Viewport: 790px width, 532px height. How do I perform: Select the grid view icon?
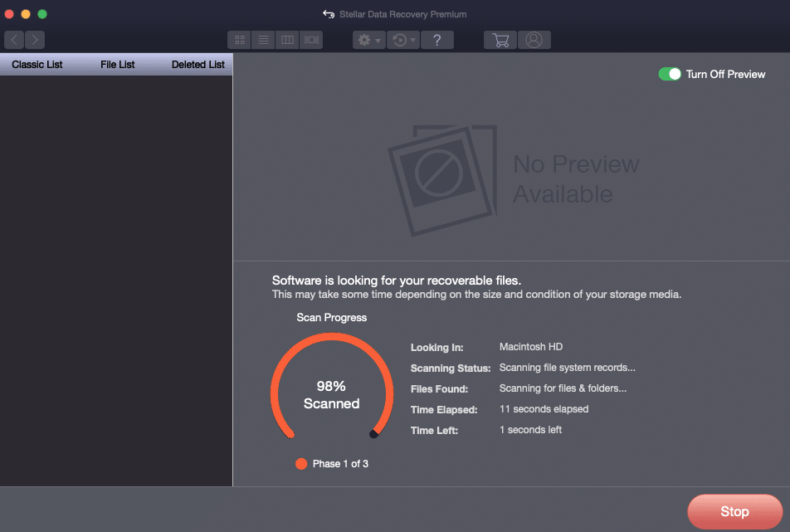238,39
